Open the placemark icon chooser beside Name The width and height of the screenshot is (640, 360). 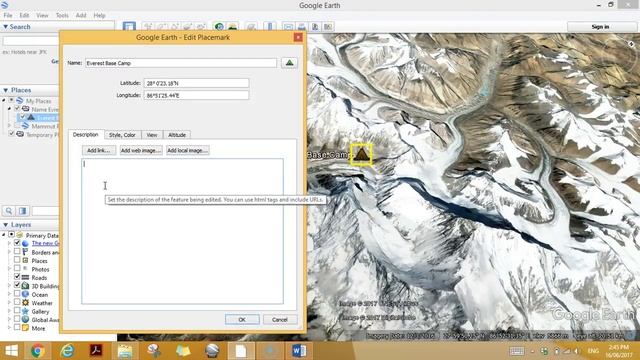point(289,63)
